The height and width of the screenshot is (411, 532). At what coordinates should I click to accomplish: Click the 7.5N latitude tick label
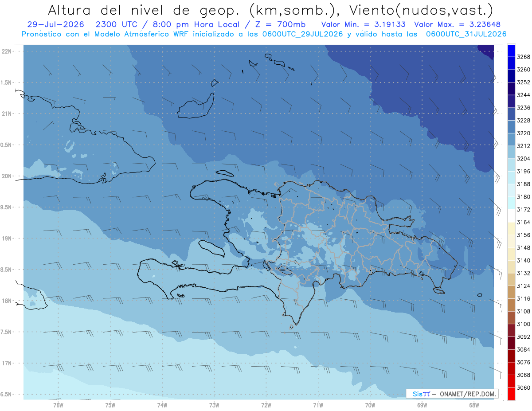6,332
